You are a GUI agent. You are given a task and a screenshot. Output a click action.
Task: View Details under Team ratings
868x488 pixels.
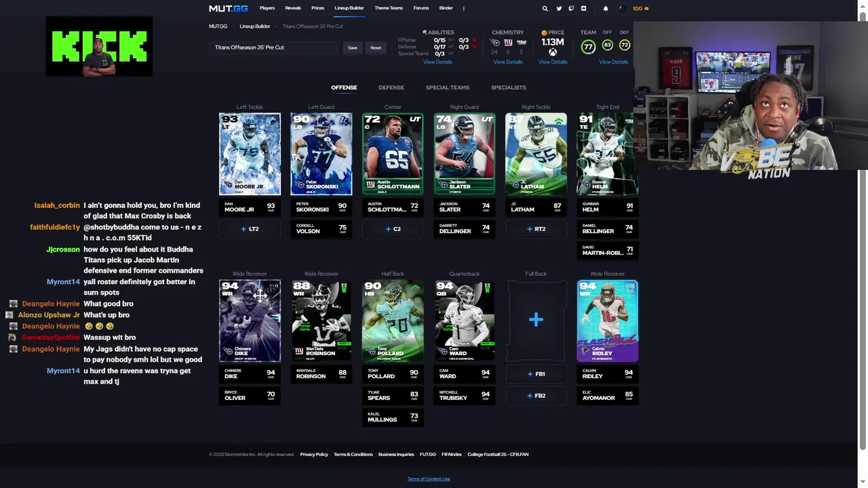[x=614, y=62]
